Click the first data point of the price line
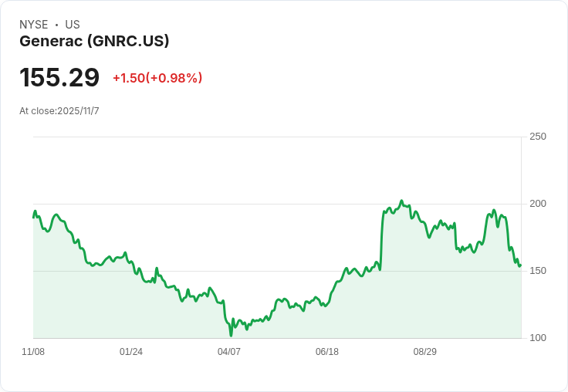The height and width of the screenshot is (392, 568). (x=33, y=217)
